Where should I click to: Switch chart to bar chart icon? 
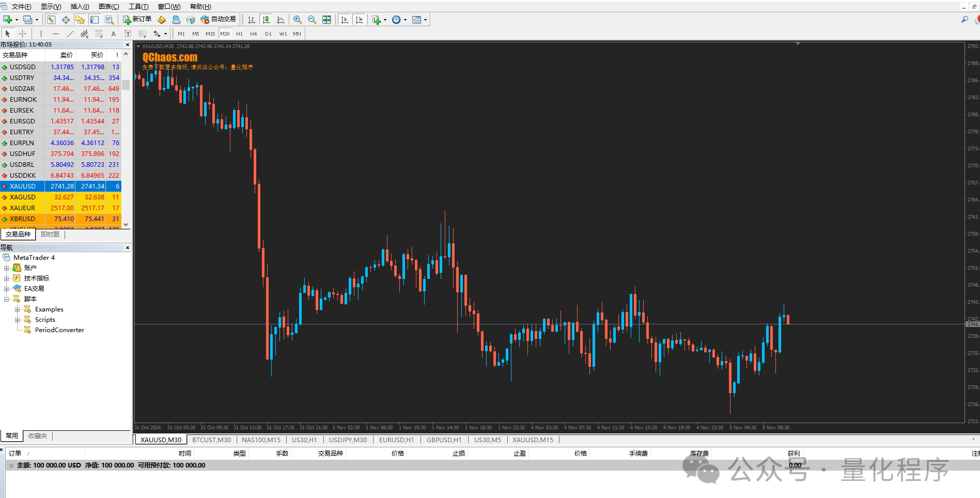[252, 20]
